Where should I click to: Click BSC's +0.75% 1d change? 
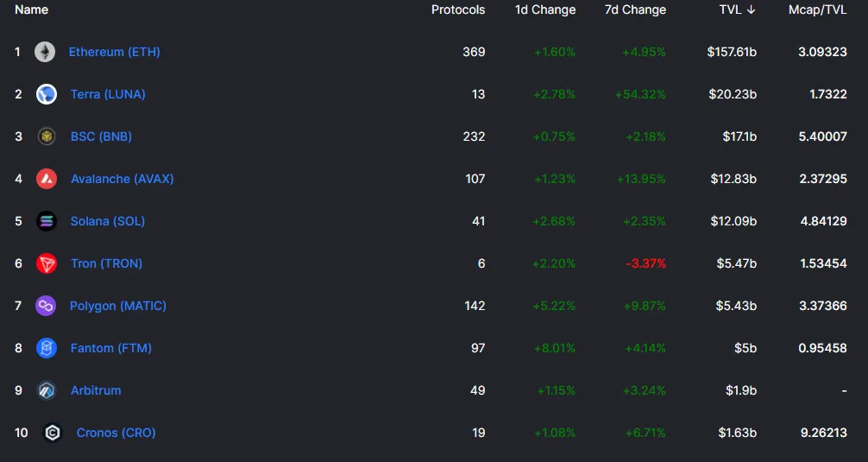point(554,136)
